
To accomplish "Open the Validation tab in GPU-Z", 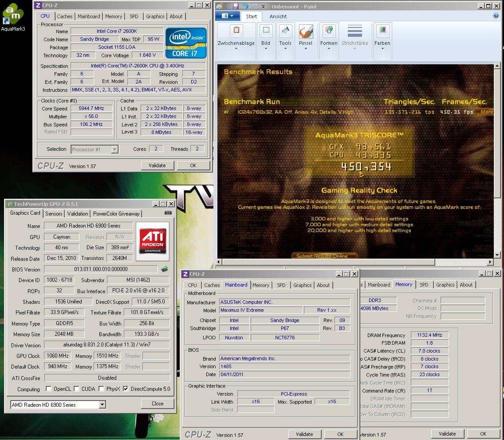I will (x=78, y=213).
